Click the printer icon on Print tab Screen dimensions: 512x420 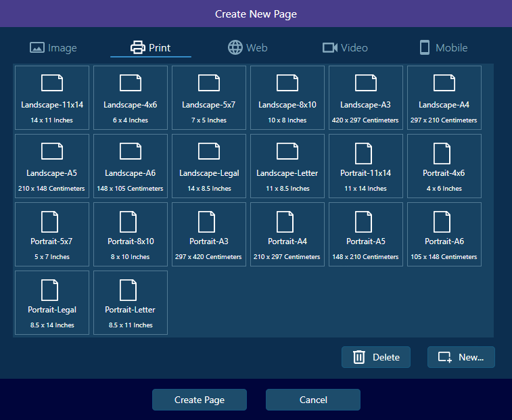138,48
